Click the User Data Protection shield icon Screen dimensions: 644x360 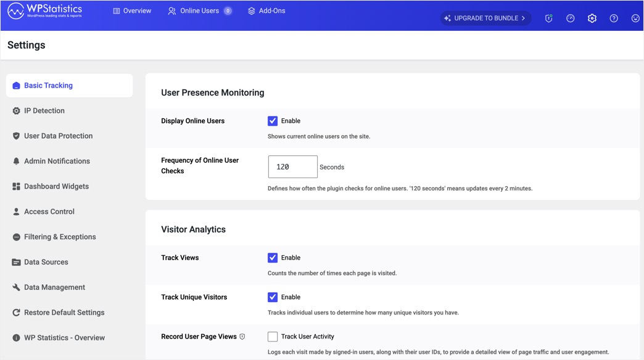tap(16, 136)
